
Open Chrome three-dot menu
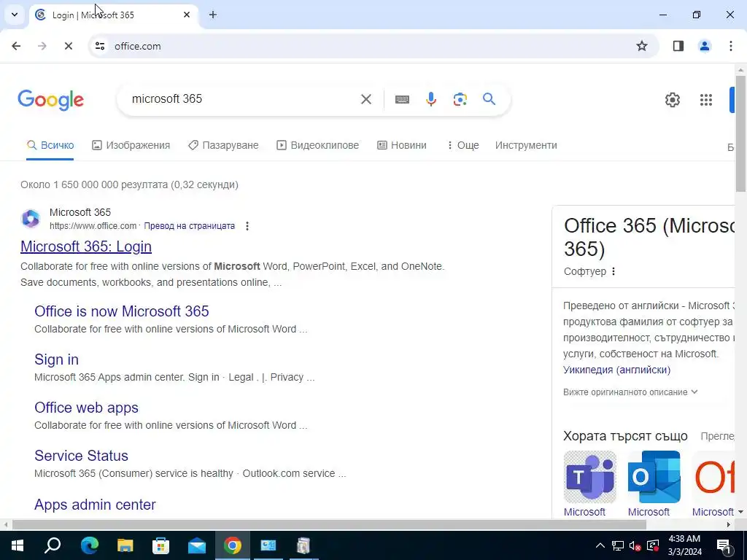(731, 46)
